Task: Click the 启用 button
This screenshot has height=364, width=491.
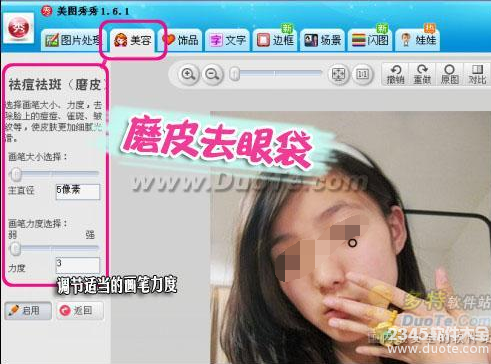Action: tap(28, 311)
